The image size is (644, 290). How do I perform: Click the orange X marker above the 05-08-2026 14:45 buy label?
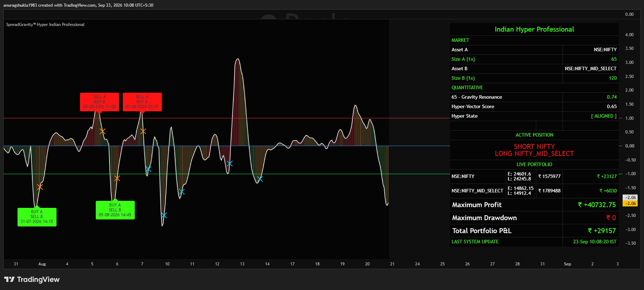coord(117,178)
